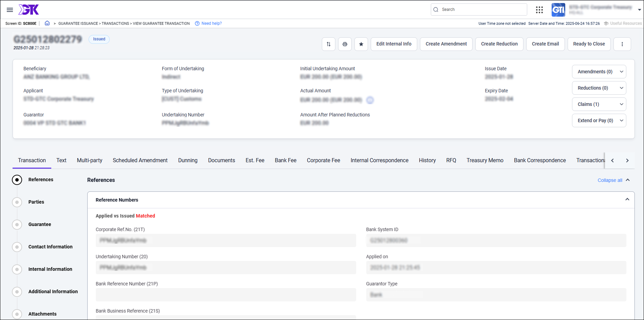
Task: Open the Internal Correspondence tab
Action: pos(380,160)
